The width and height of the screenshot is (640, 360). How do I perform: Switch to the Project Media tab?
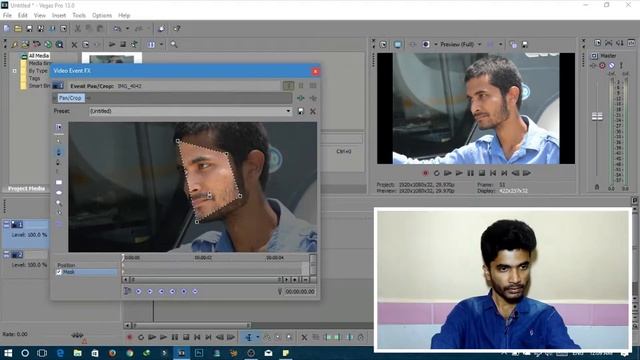pos(27,189)
